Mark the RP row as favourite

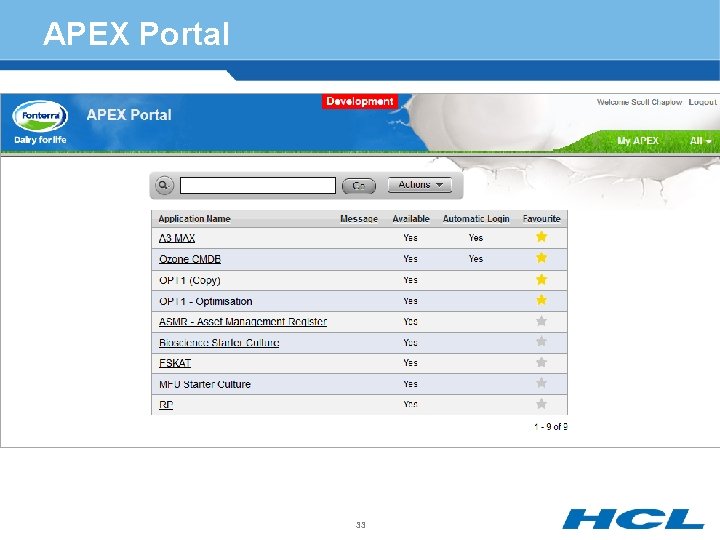tap(541, 404)
